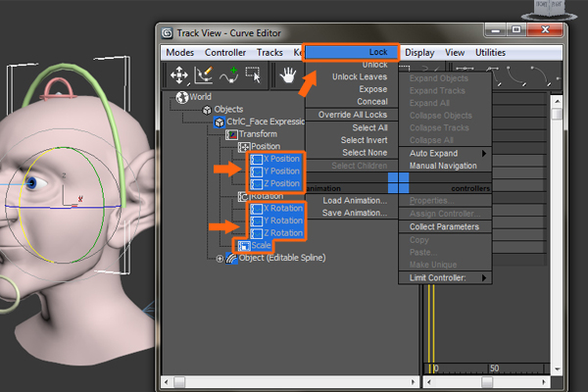Click the curve area horizontal scrollbar thumb

(487, 382)
